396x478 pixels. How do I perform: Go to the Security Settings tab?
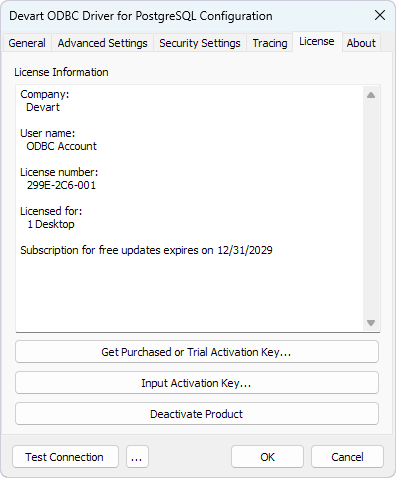click(200, 43)
